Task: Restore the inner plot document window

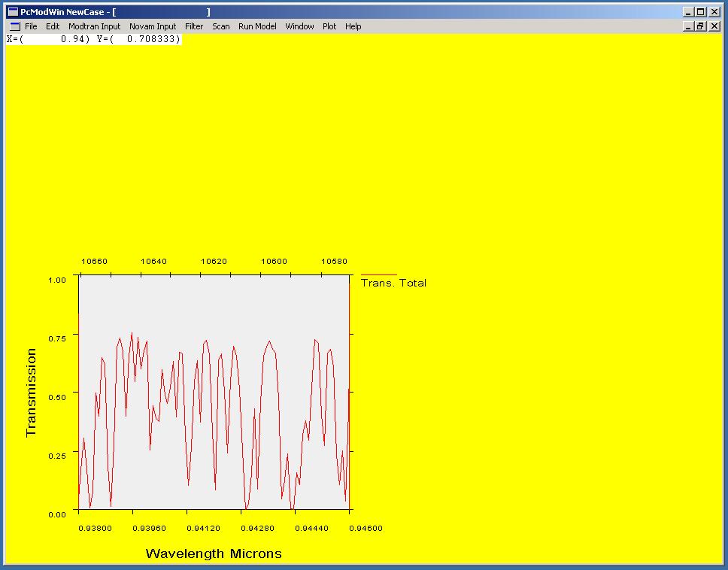Action: pyautogui.click(x=701, y=26)
